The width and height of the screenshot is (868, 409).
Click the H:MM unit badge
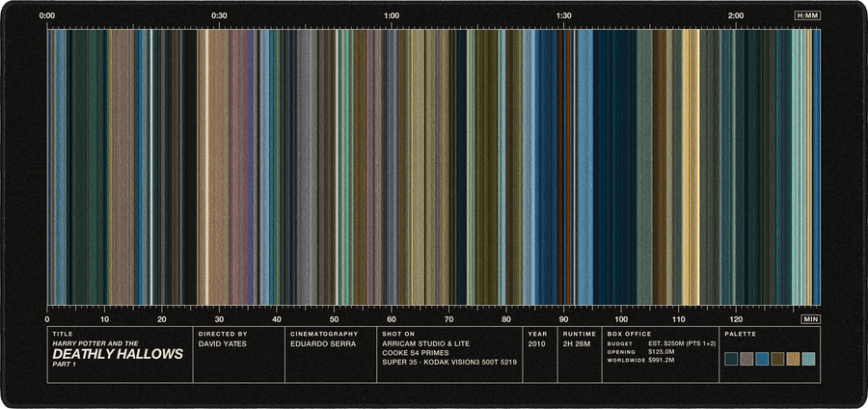807,15
